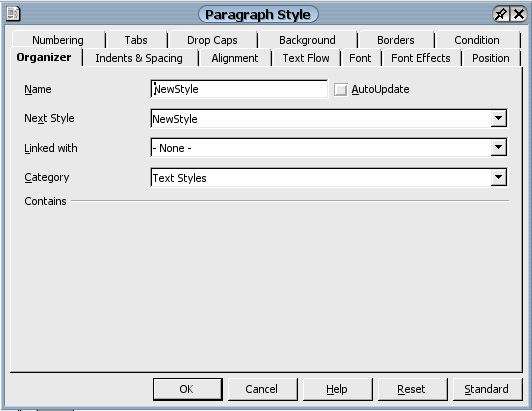Expand the Linked with dropdown arrow

click(498, 147)
